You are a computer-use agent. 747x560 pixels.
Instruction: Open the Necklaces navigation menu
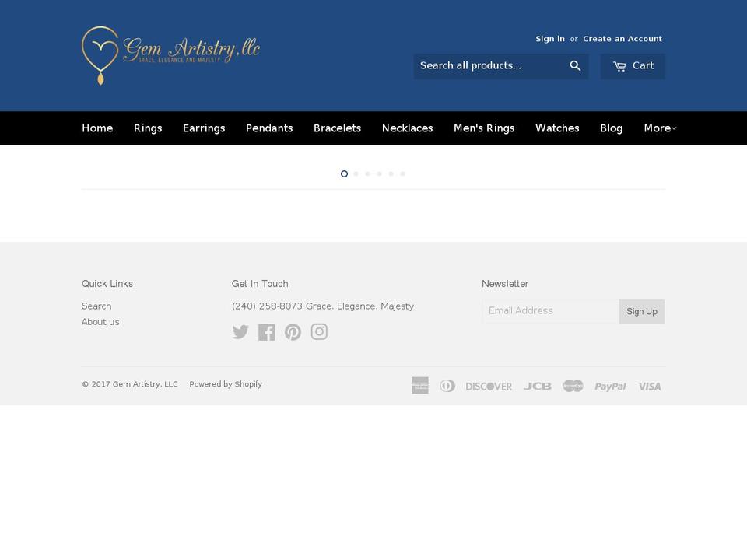coord(407,128)
